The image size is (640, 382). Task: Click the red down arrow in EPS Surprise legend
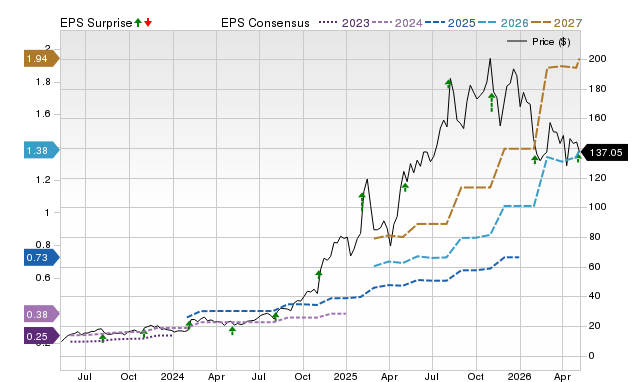(x=148, y=23)
